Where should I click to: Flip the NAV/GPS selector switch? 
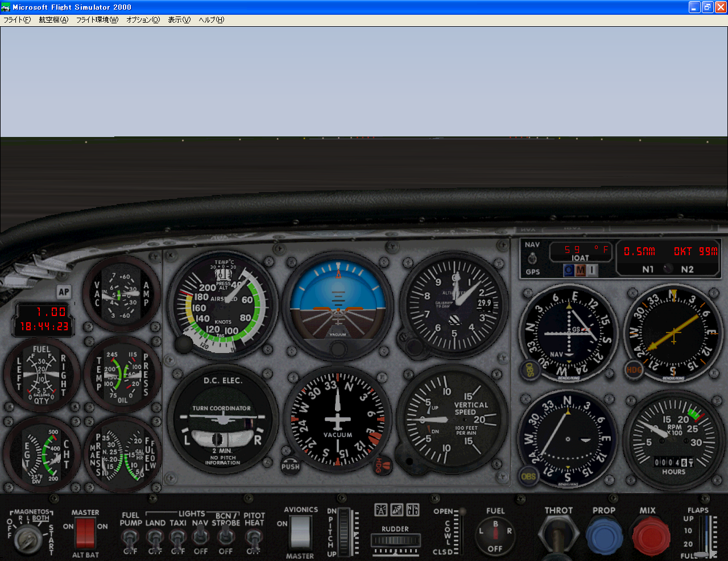[x=532, y=259]
